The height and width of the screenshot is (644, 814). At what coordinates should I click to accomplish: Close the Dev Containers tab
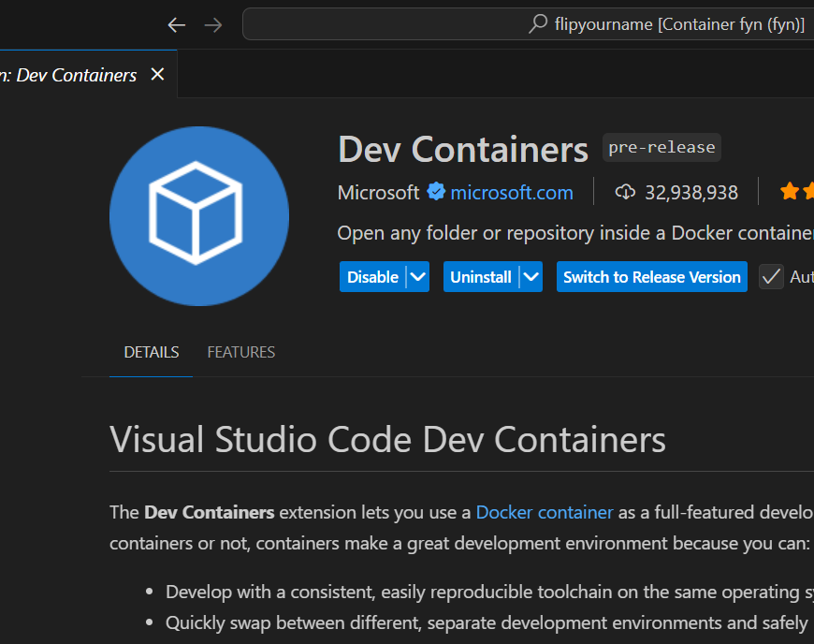pos(157,74)
